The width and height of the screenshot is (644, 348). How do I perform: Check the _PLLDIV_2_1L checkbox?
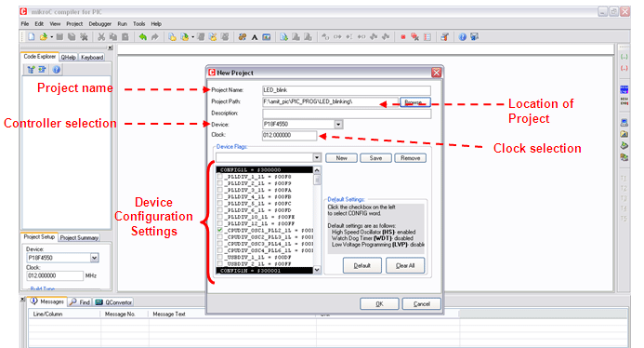click(219, 183)
